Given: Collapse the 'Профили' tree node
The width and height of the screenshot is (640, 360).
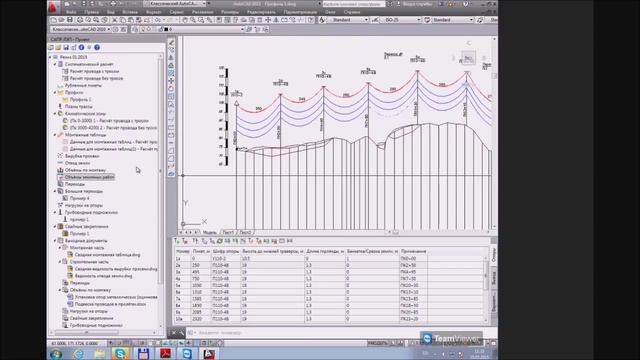Looking at the screenshot, I should pyautogui.click(x=55, y=93).
